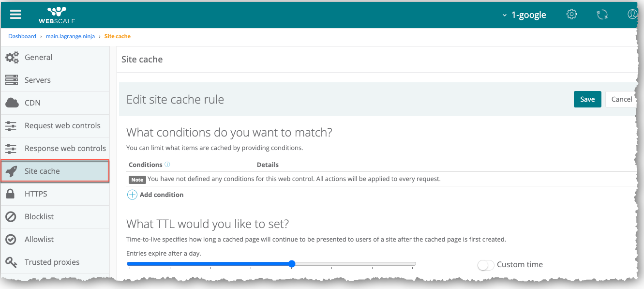Click the refresh sync arrows icon
This screenshot has height=289, width=644.
602,15
